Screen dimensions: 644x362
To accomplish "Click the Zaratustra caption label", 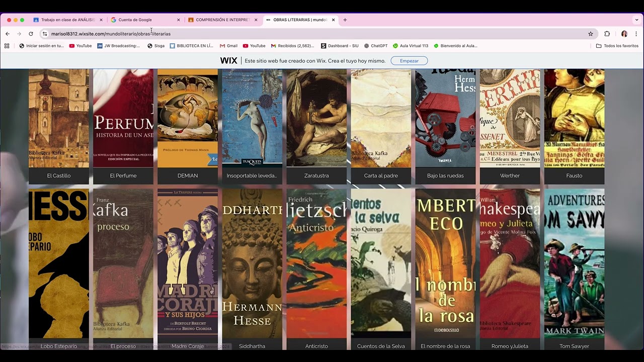I will pyautogui.click(x=316, y=175).
